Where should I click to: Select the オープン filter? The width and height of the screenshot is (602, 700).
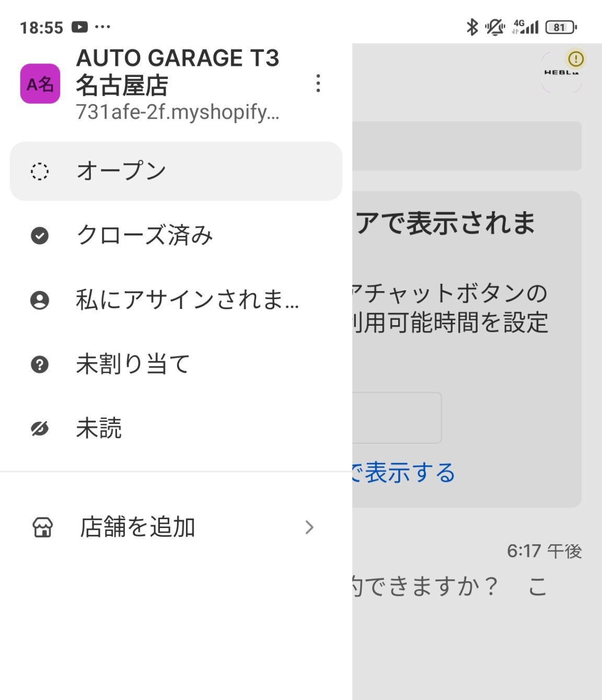click(x=176, y=171)
